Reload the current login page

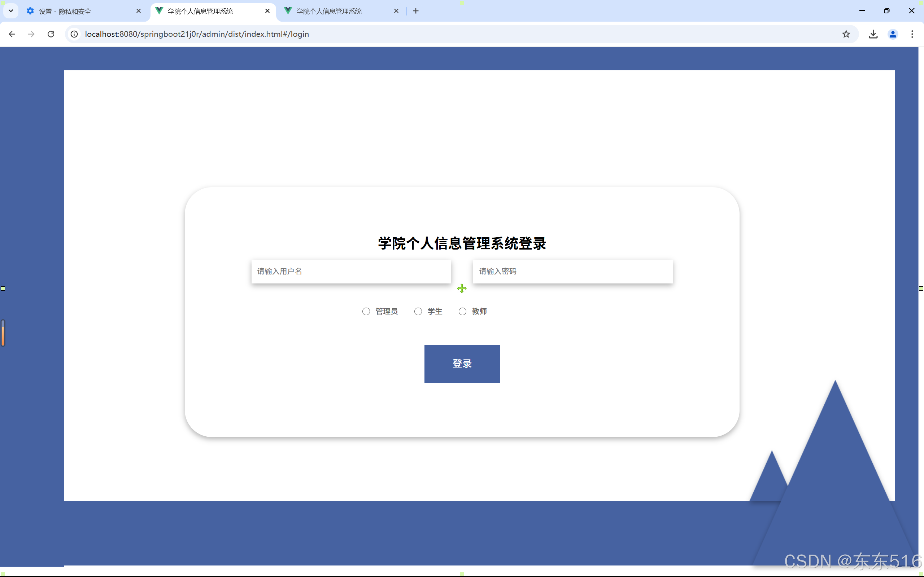coord(51,34)
